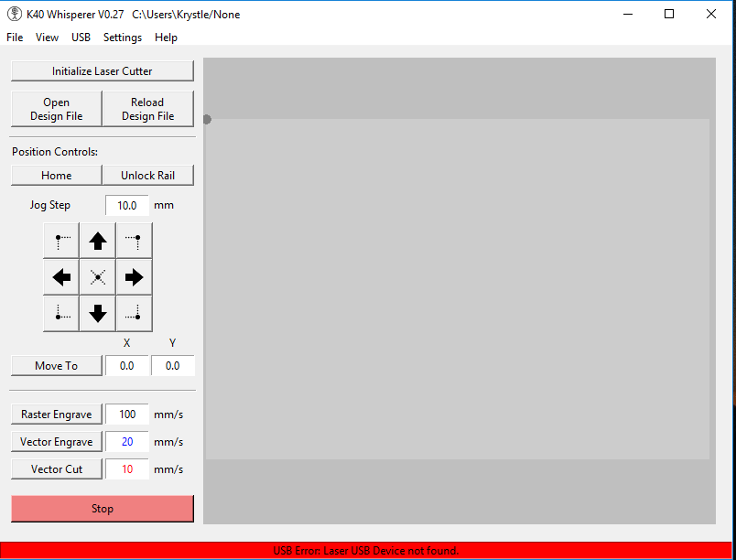The image size is (736, 560).
Task: Click the Vector Cut speed field
Action: point(127,469)
